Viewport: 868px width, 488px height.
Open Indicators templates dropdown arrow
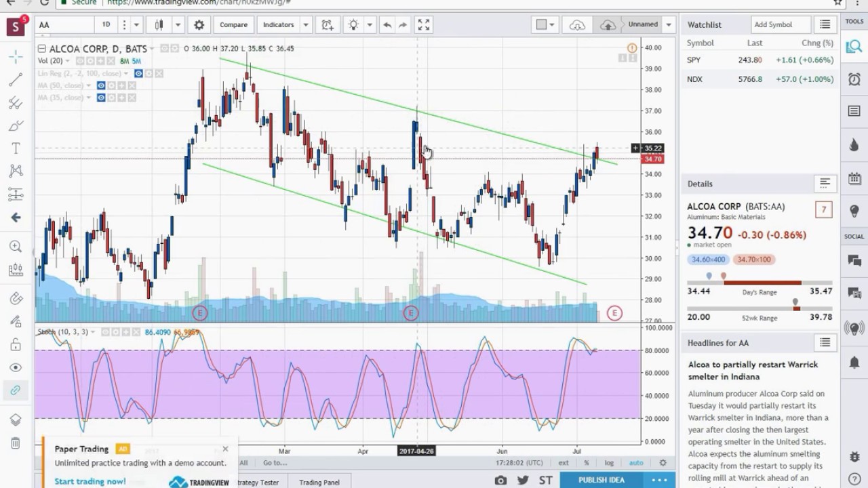point(306,25)
